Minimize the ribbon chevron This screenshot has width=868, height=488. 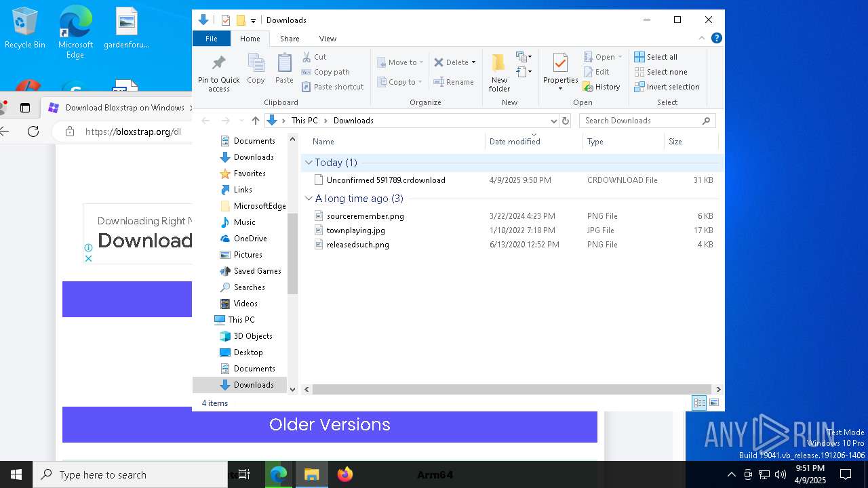pos(702,38)
